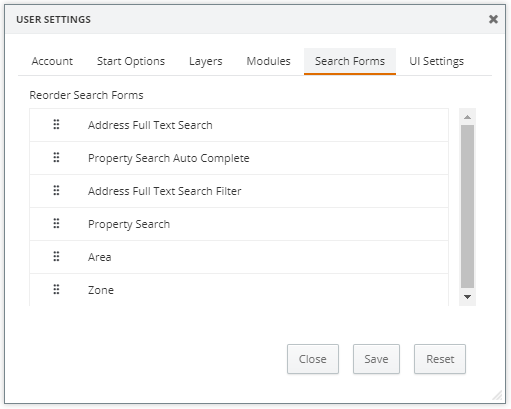511x409 pixels.
Task: Select grip icon for Address Full Text Search Filter
Action: click(56, 190)
